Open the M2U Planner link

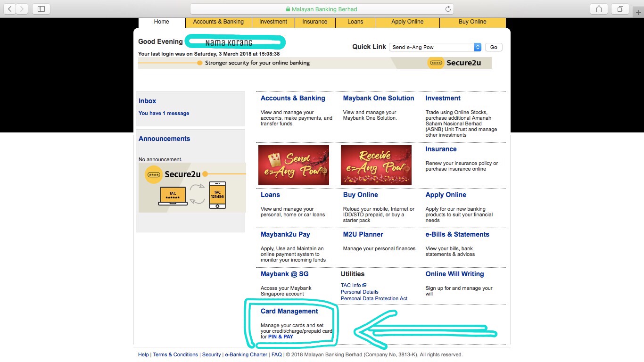(x=363, y=234)
